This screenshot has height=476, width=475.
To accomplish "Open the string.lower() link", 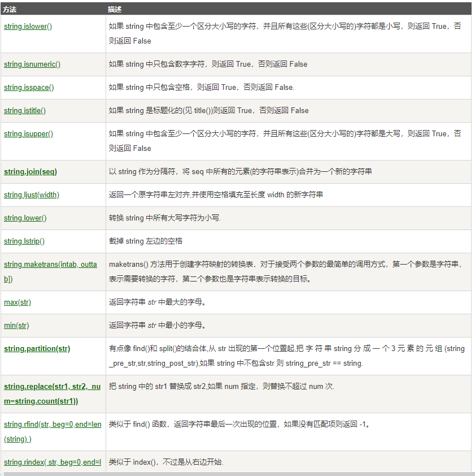I will (x=25, y=218).
